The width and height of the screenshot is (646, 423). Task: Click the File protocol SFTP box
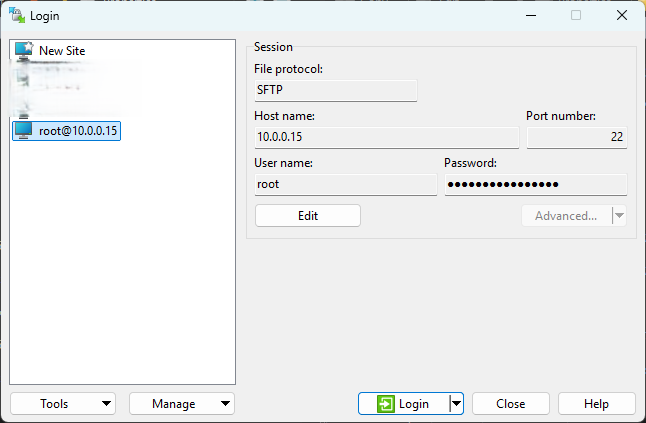pyautogui.click(x=335, y=91)
